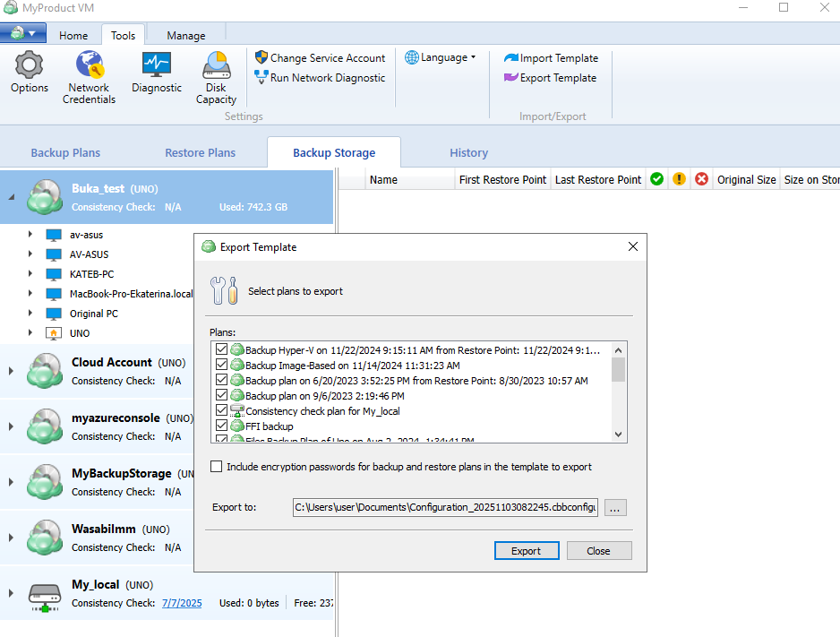Click the Export to path field
This screenshot has height=637, width=840.
click(445, 507)
